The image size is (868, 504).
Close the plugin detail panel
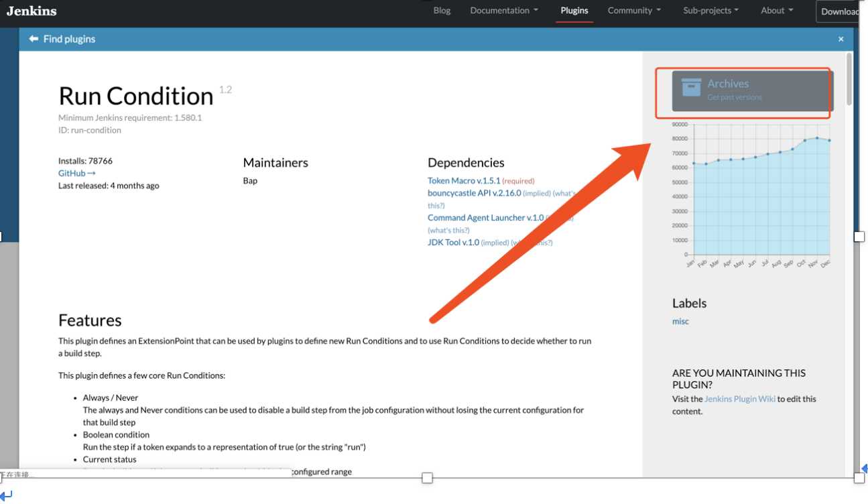pos(841,40)
